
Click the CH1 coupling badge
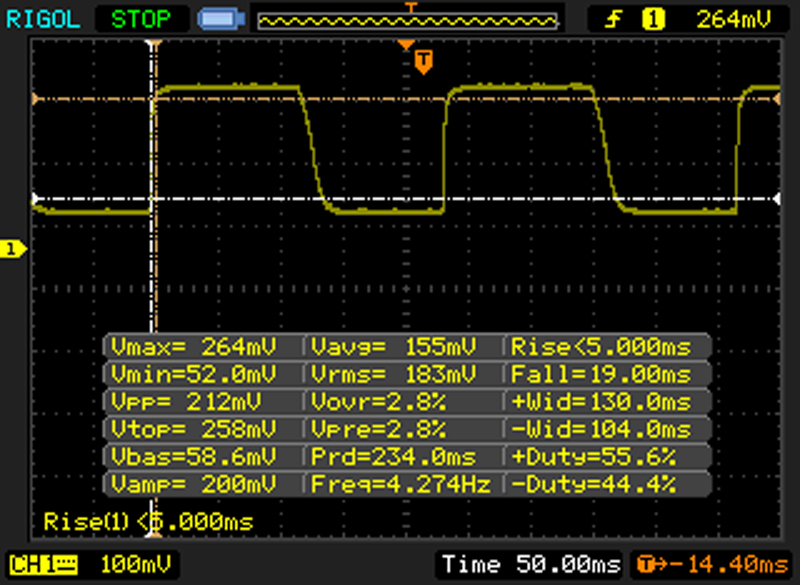[x=43, y=565]
